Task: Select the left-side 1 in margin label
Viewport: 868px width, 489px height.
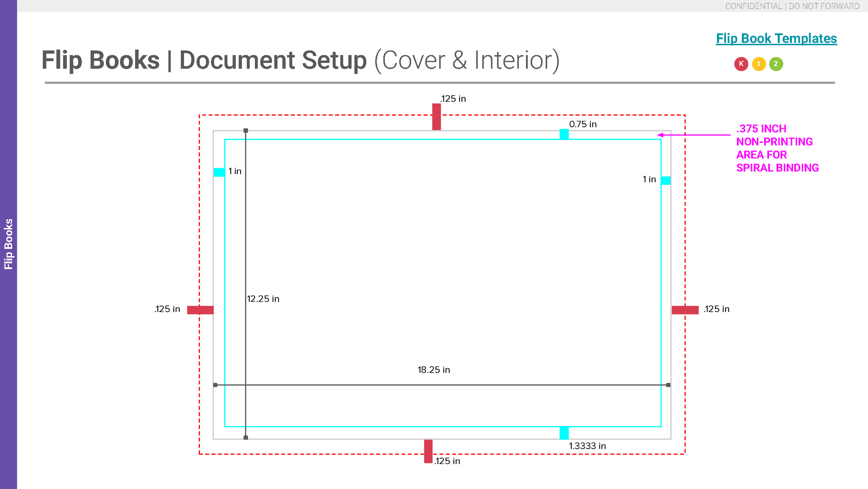Action: point(235,171)
